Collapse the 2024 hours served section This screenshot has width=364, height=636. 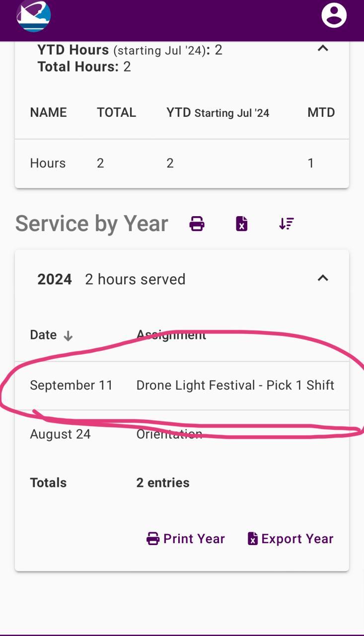coord(323,278)
